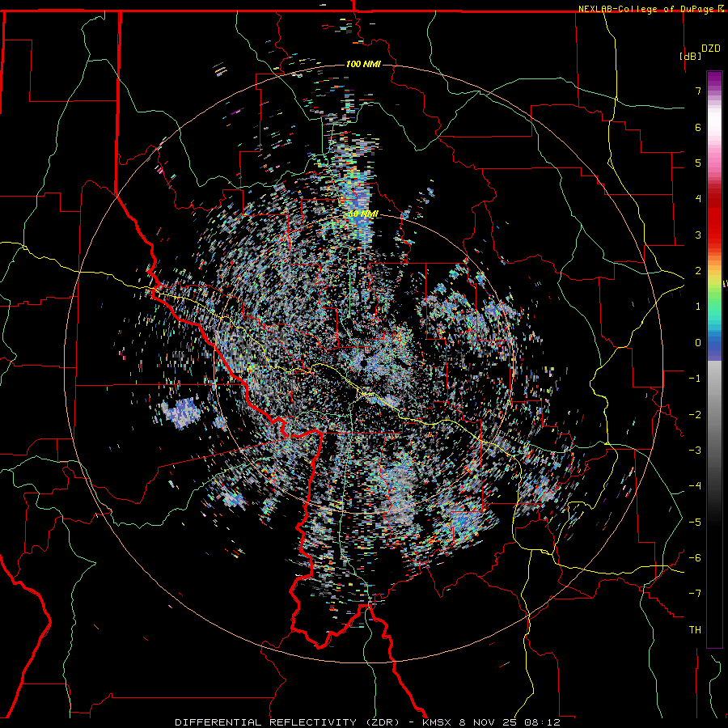Click the -5 value on color scale
This screenshot has height=728, width=728.
point(695,523)
